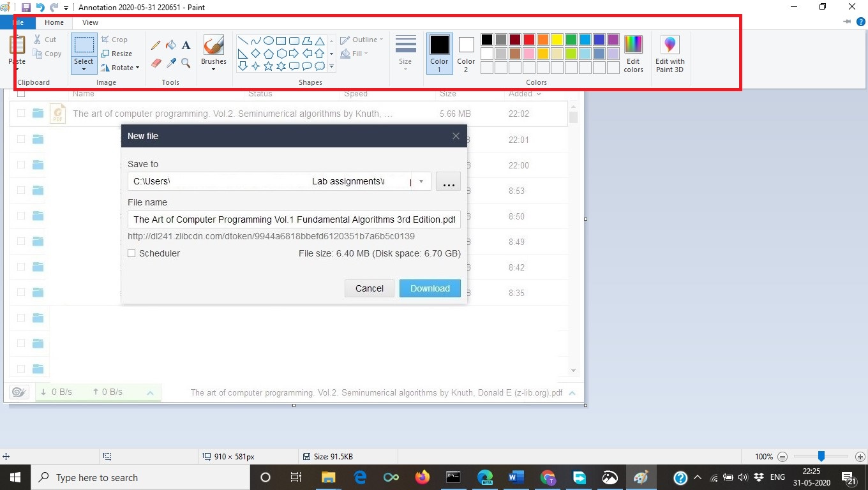Open Firefox from the taskbar
The height and width of the screenshot is (490, 868).
coord(422,477)
